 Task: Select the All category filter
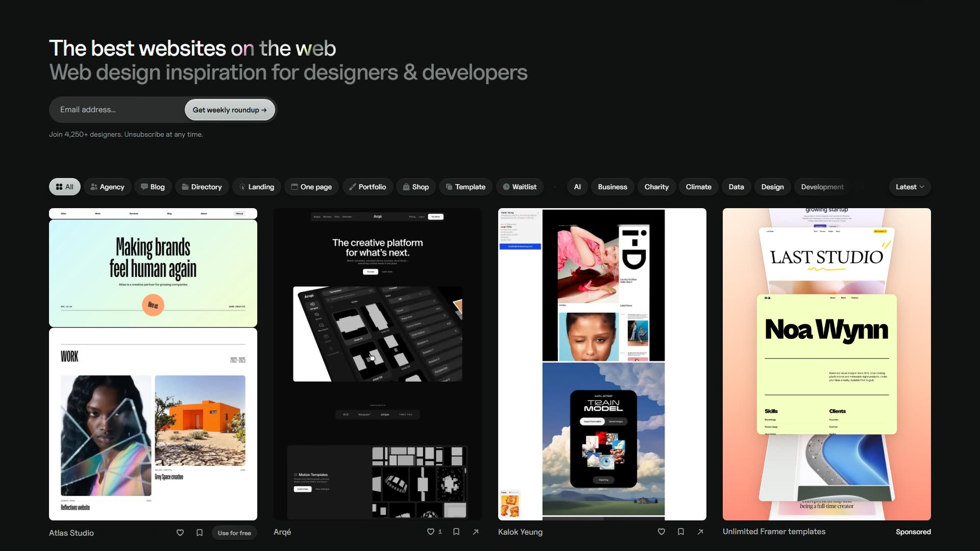65,187
